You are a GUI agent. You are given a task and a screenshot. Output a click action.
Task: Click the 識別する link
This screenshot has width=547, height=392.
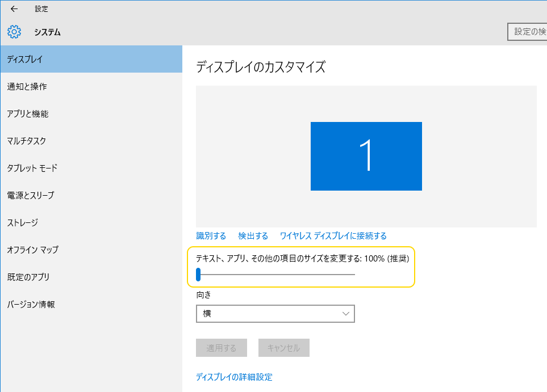pos(211,236)
